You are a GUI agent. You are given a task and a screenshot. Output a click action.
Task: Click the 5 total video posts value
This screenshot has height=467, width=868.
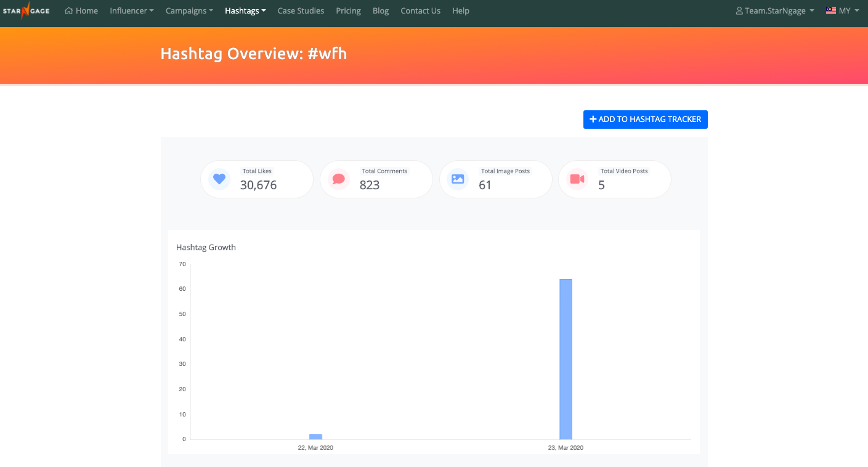click(601, 185)
